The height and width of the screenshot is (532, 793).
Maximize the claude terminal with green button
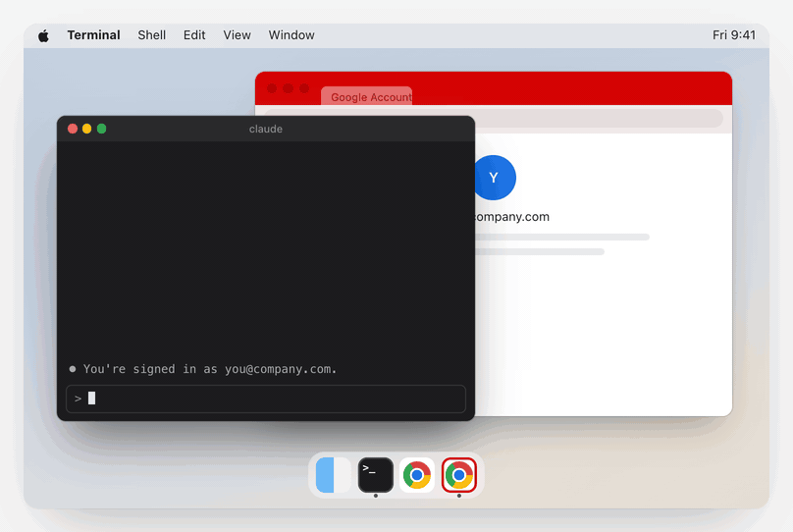pyautogui.click(x=102, y=129)
